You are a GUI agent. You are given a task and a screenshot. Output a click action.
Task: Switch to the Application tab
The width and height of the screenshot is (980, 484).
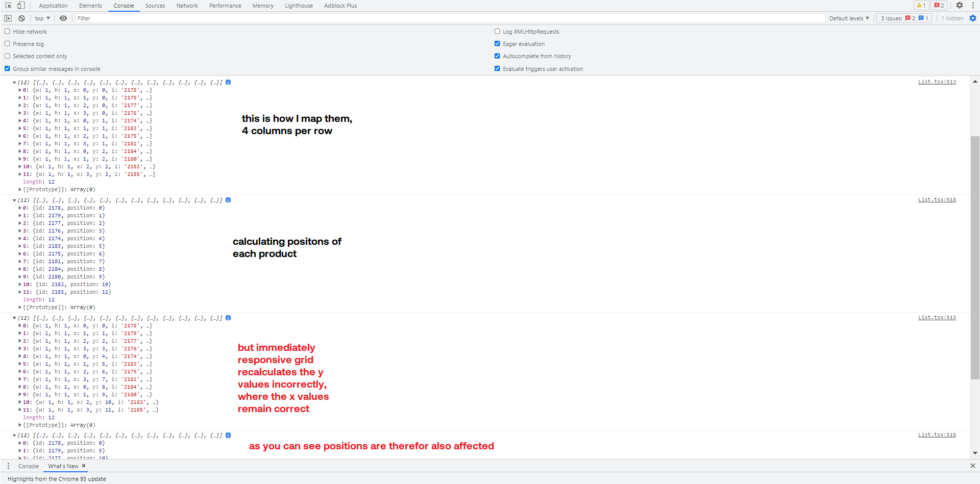(x=53, y=6)
